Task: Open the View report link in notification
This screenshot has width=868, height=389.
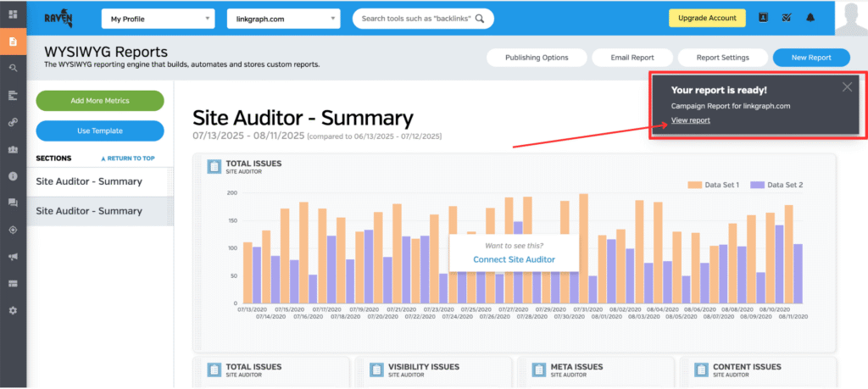Action: pos(690,120)
